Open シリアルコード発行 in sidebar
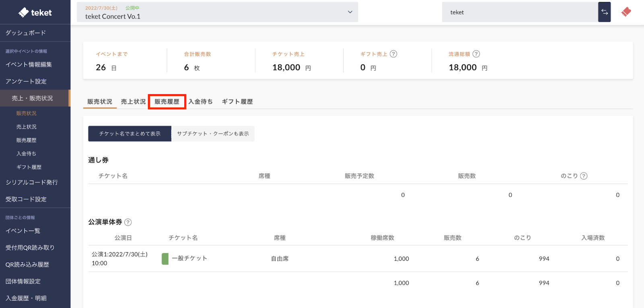 coord(32,183)
